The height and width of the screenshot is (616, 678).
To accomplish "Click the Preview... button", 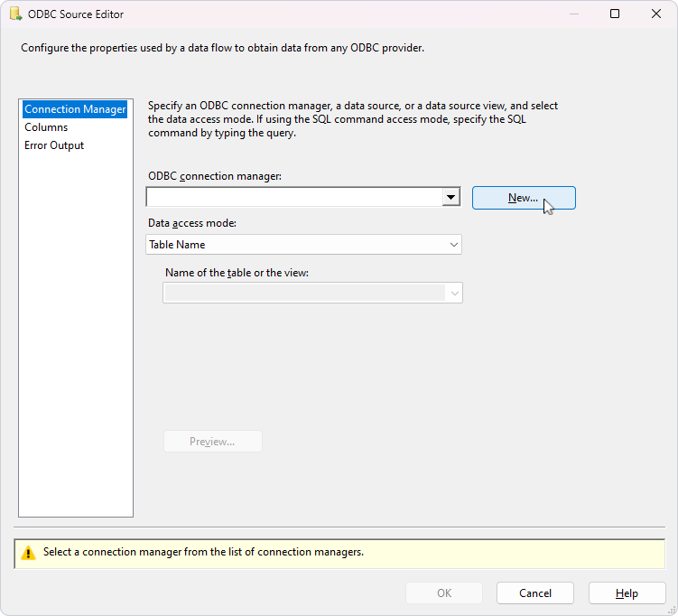I will (212, 442).
